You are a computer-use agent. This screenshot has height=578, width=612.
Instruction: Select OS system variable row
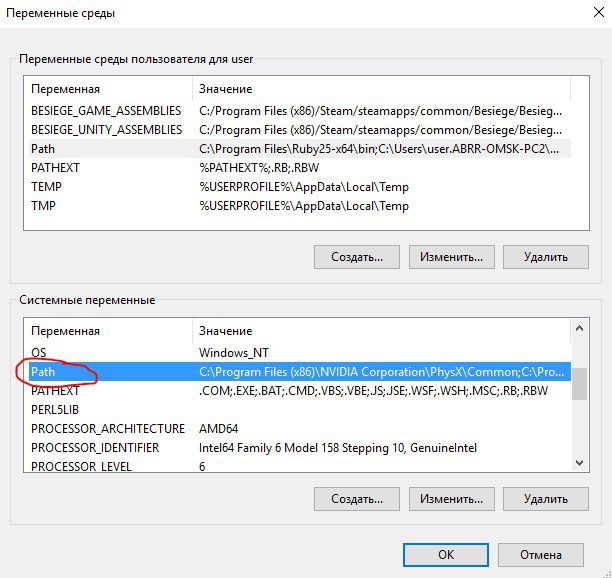300,352
